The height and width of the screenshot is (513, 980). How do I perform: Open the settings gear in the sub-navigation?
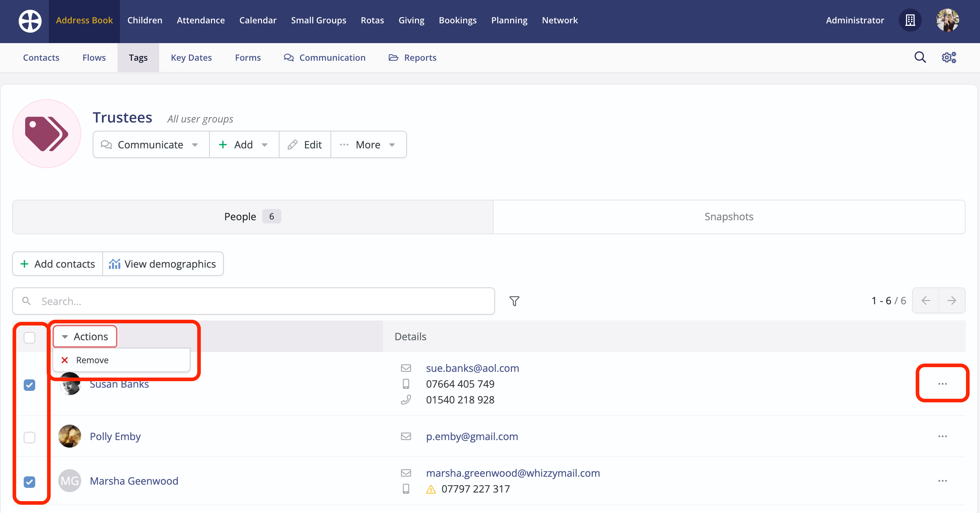[x=948, y=57]
